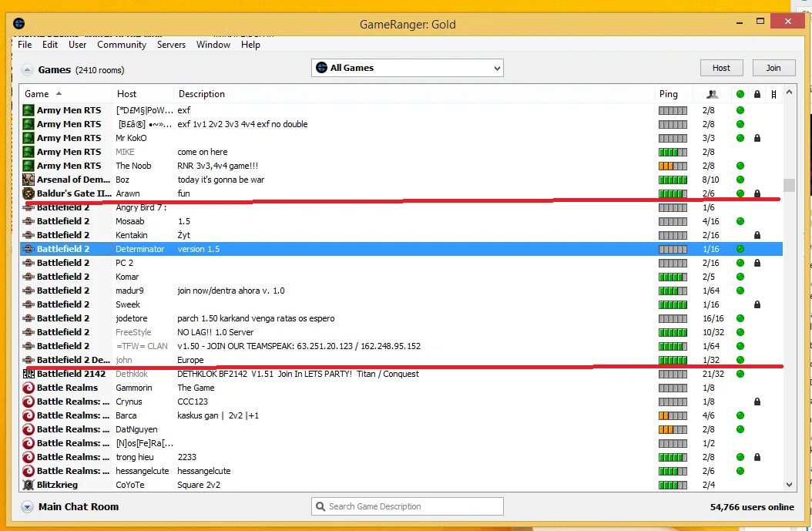Open the Community menu

pos(122,45)
